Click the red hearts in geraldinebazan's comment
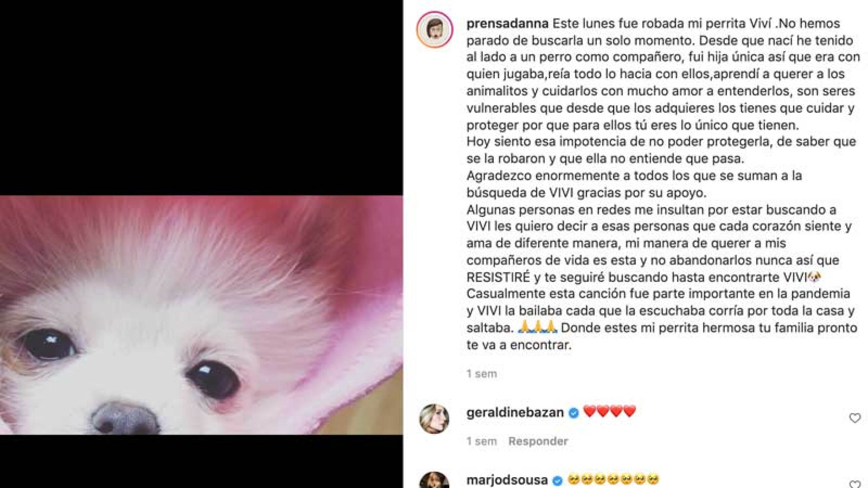868x488 pixels. 609,412
